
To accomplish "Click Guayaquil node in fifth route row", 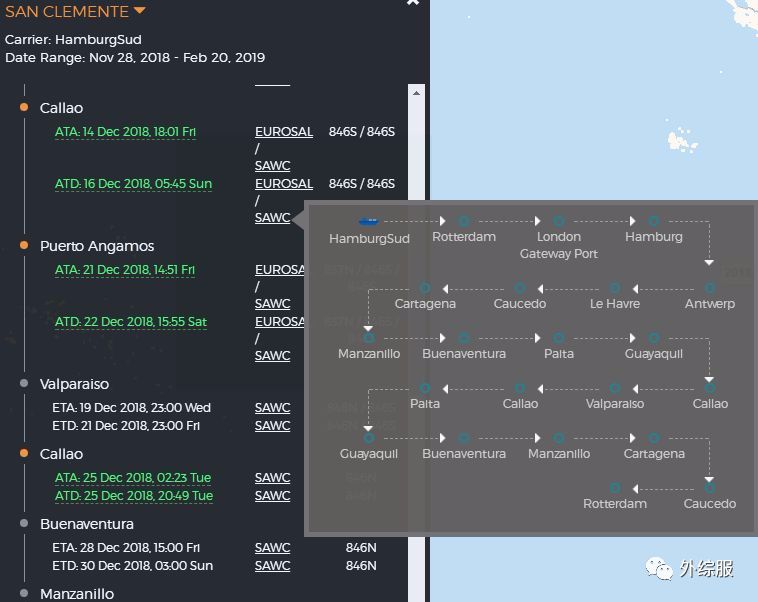I will point(369,438).
